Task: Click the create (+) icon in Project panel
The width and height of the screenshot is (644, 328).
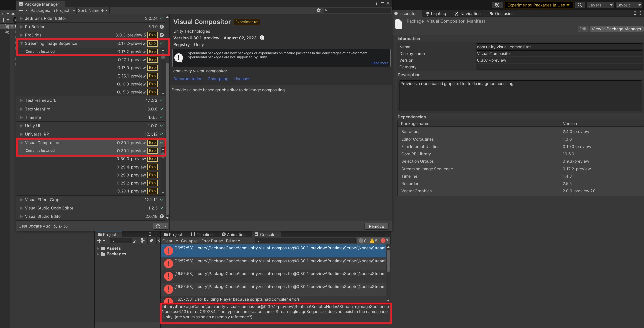Action: [x=99, y=241]
